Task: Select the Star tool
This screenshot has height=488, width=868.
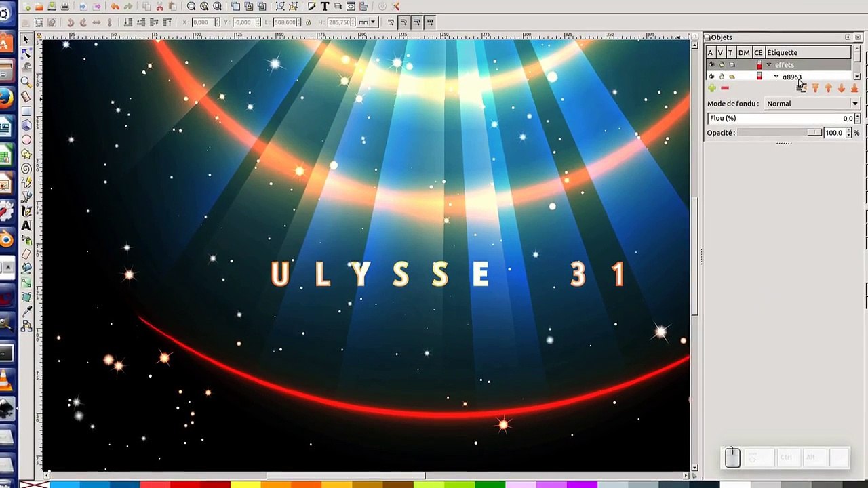Action: pos(26,155)
